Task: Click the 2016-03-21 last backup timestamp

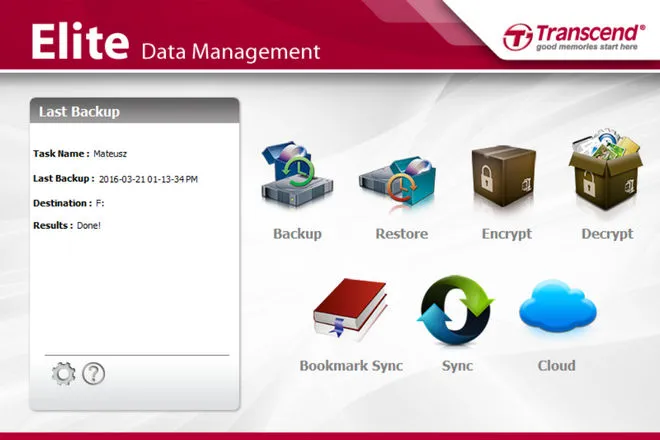Action: 148,179
